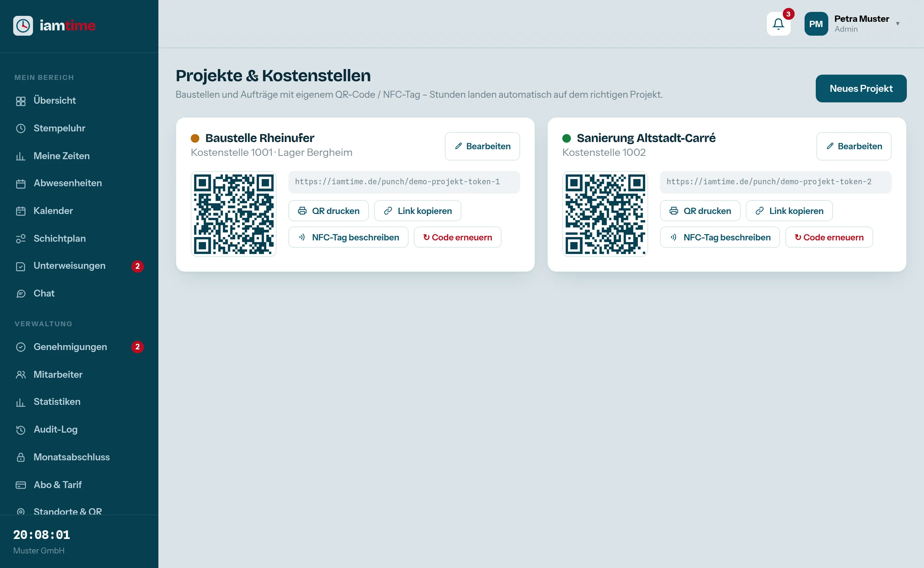The height and width of the screenshot is (568, 924).
Task: Write NFC tag for Sanierung Altstadt-Carré
Action: point(720,237)
